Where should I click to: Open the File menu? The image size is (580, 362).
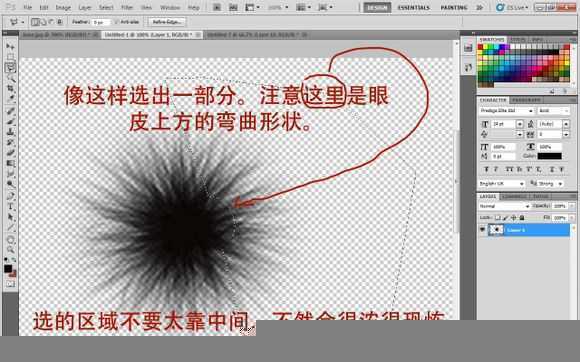click(27, 7)
